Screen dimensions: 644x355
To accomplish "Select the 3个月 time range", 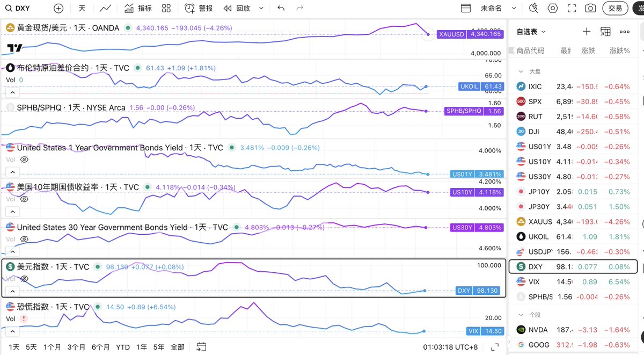I will click(x=76, y=347).
